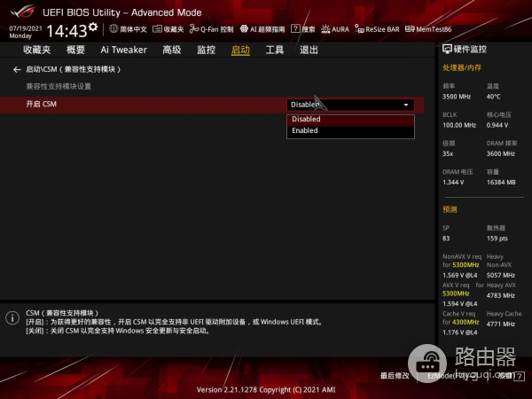Click the ROG logo at top left
This screenshot has height=399, width=532.
coord(22,12)
